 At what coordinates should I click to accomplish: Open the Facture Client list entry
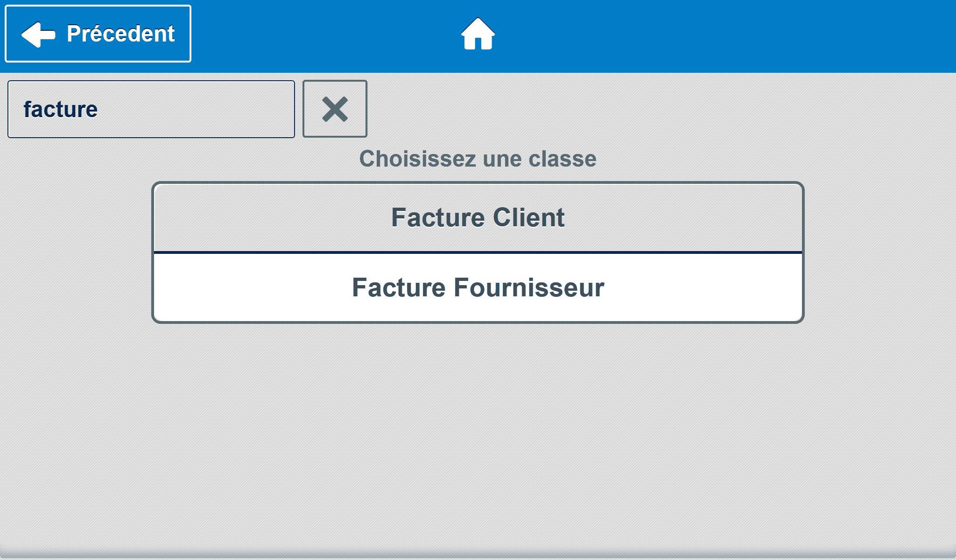click(478, 217)
